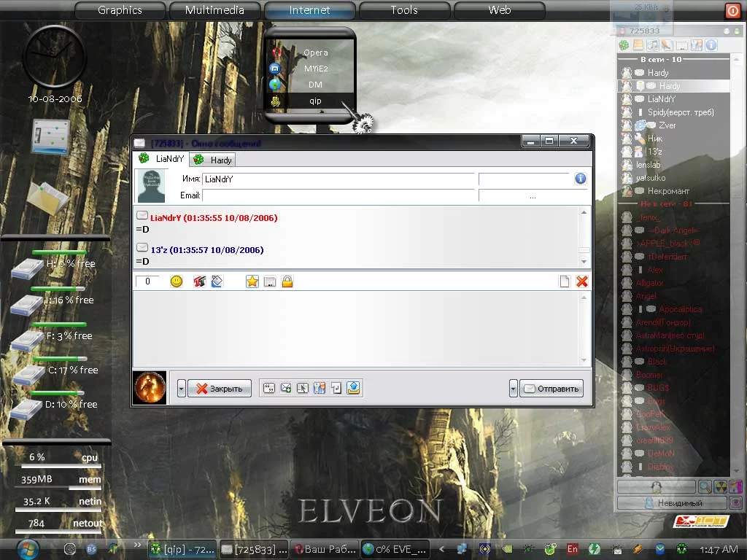Open the Tools menu

(x=404, y=10)
